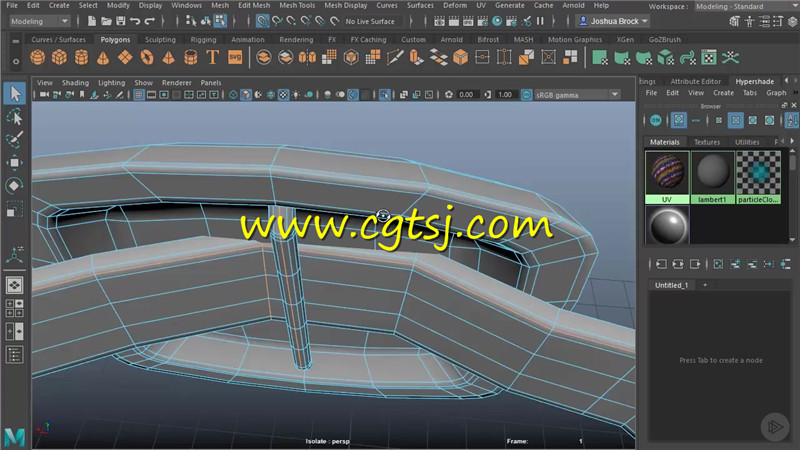
Task: Click the Pause viewport icon
Action: 540,21
